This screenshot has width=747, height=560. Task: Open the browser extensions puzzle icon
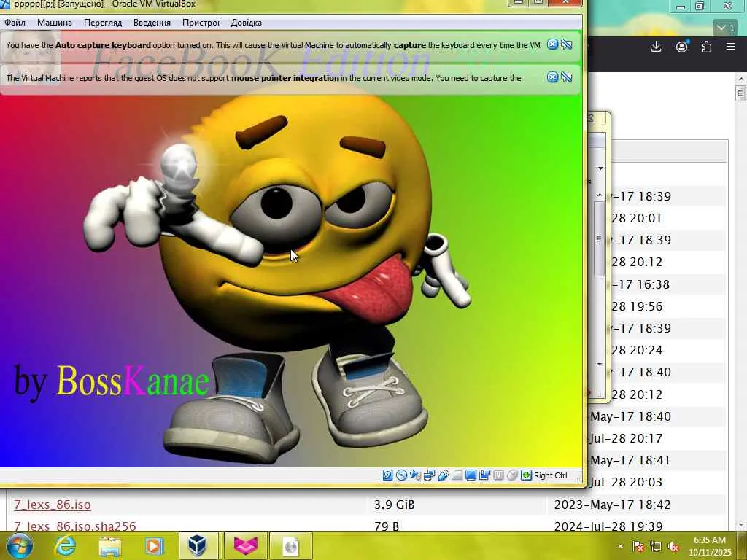pyautogui.click(x=706, y=47)
